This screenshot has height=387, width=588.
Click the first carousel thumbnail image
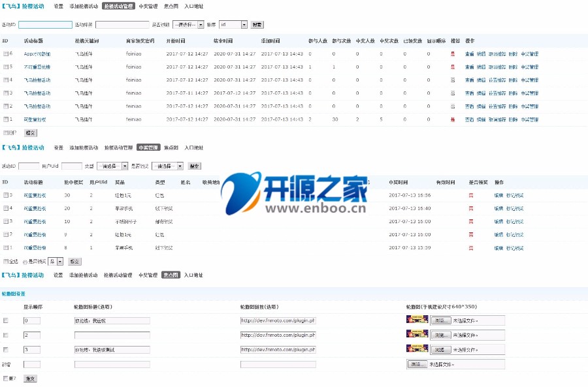(x=417, y=320)
